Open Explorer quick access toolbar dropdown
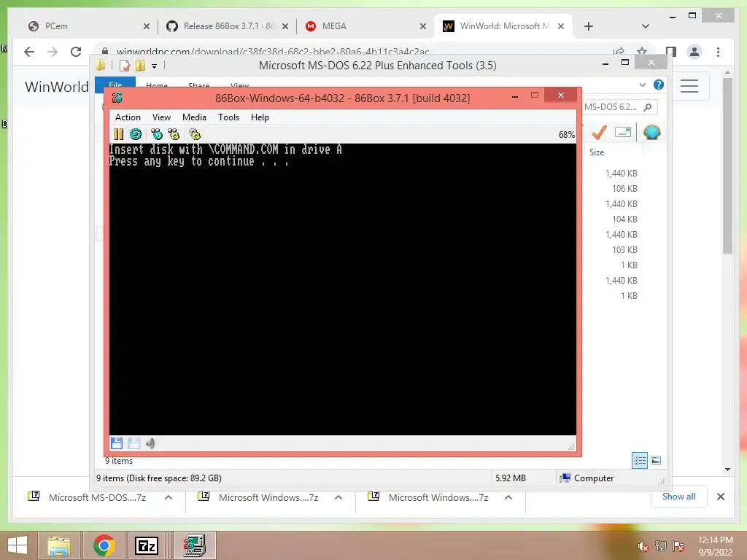Viewport: 747px width, 560px height. (x=155, y=66)
